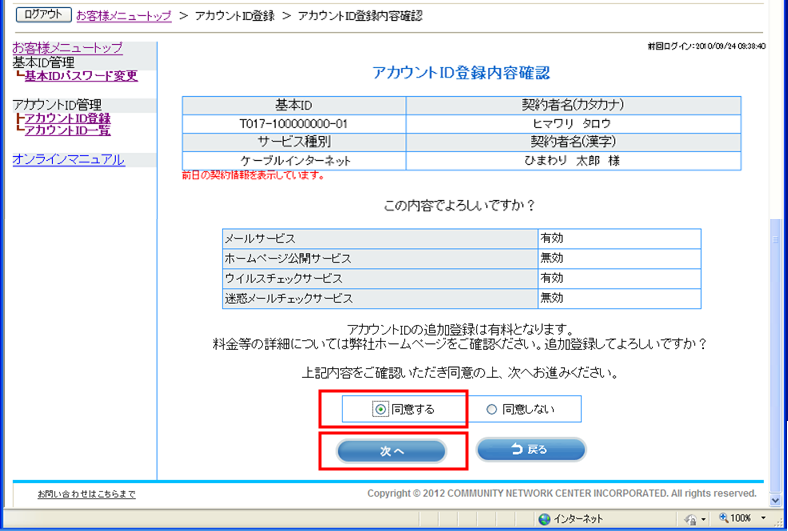The width and height of the screenshot is (788, 531).
Task: Click the Internet zone globe icon
Action: tap(545, 519)
